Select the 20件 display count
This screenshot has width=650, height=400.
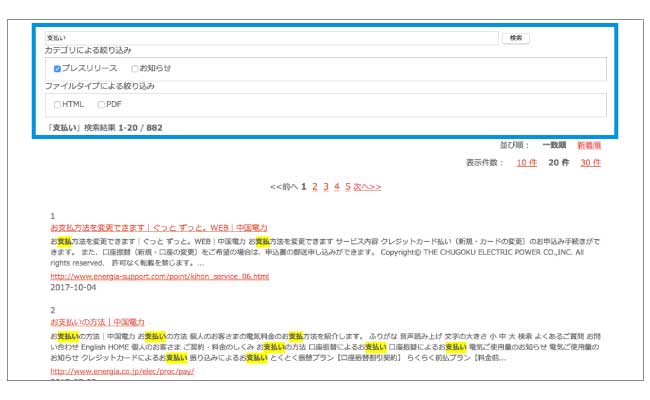tap(558, 162)
